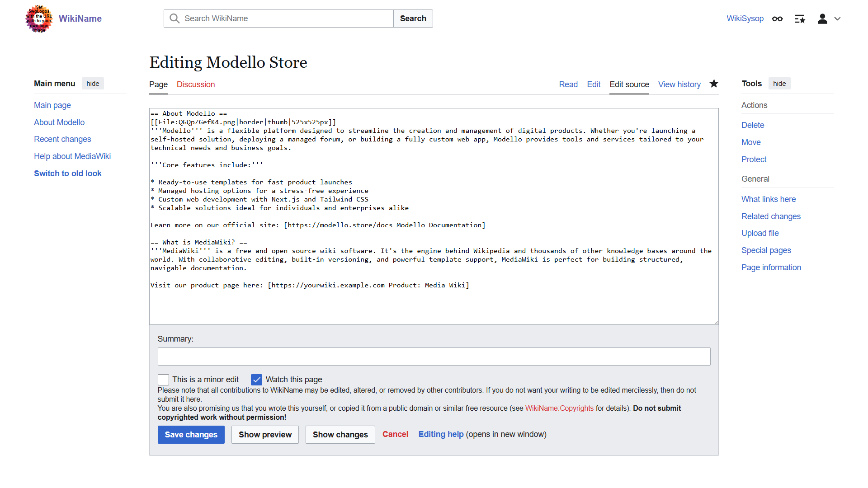Image resolution: width=868 pixels, height=488 pixels.
Task: Click the 'Ready-to-use templates' bullet line
Action: [251, 182]
